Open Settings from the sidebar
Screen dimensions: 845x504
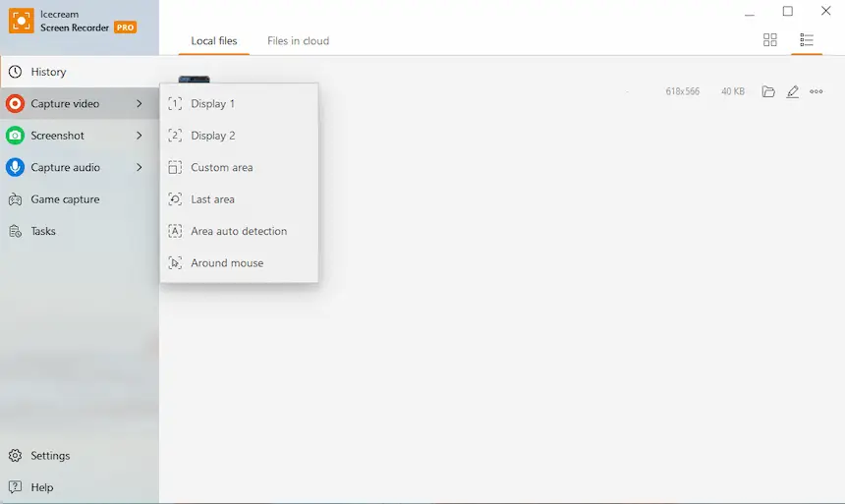(80, 456)
